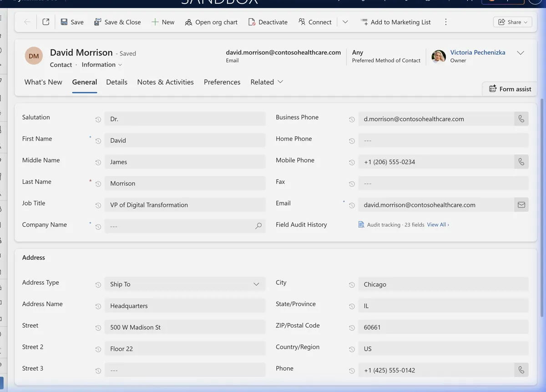Send email via envelope icon
Image resolution: width=546 pixels, height=392 pixels.
(x=521, y=205)
